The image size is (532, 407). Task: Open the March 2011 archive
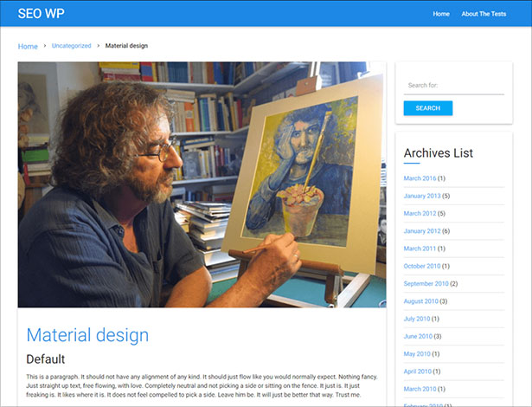(420, 249)
